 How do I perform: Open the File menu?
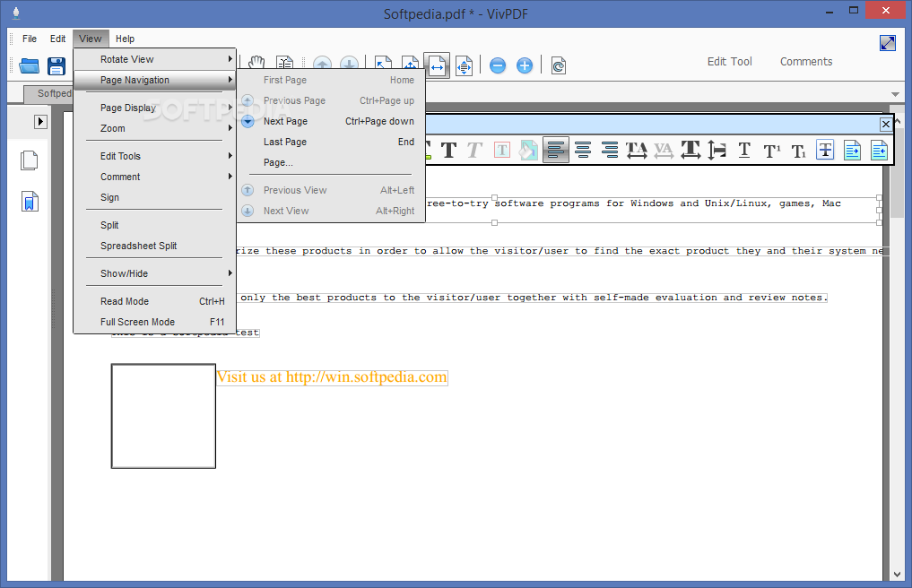(29, 39)
